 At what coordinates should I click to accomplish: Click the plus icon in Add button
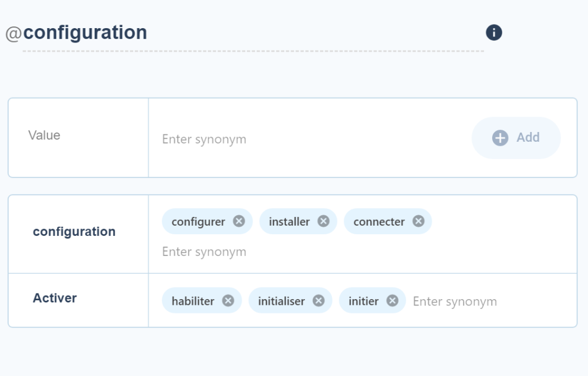tap(500, 138)
